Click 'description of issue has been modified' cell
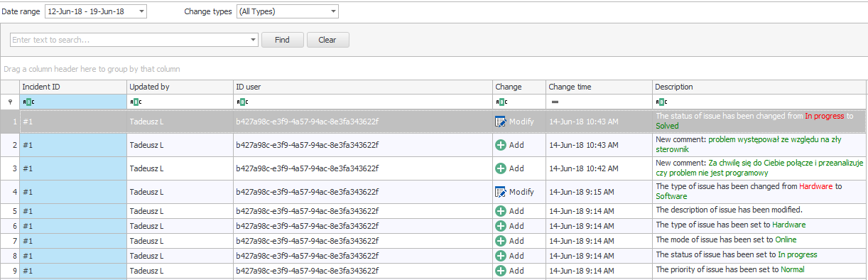This screenshot has height=280, width=868. pos(759,211)
